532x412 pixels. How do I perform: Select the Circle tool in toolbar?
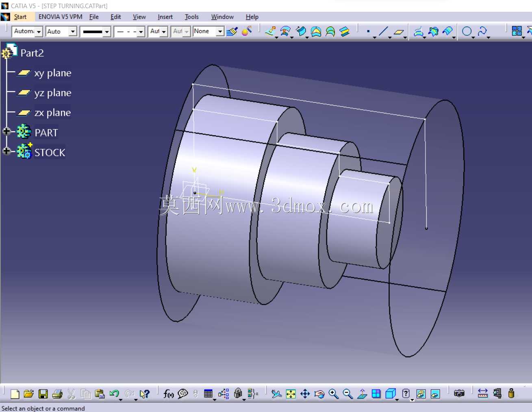tap(467, 31)
